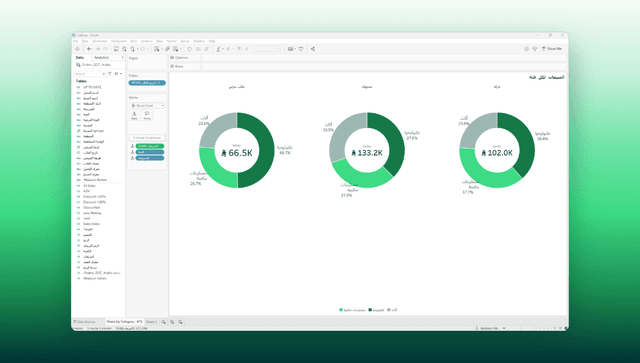Viewport: 640px width, 363px height.
Task: Click the filter fields icon beside search
Action: [x=110, y=73]
